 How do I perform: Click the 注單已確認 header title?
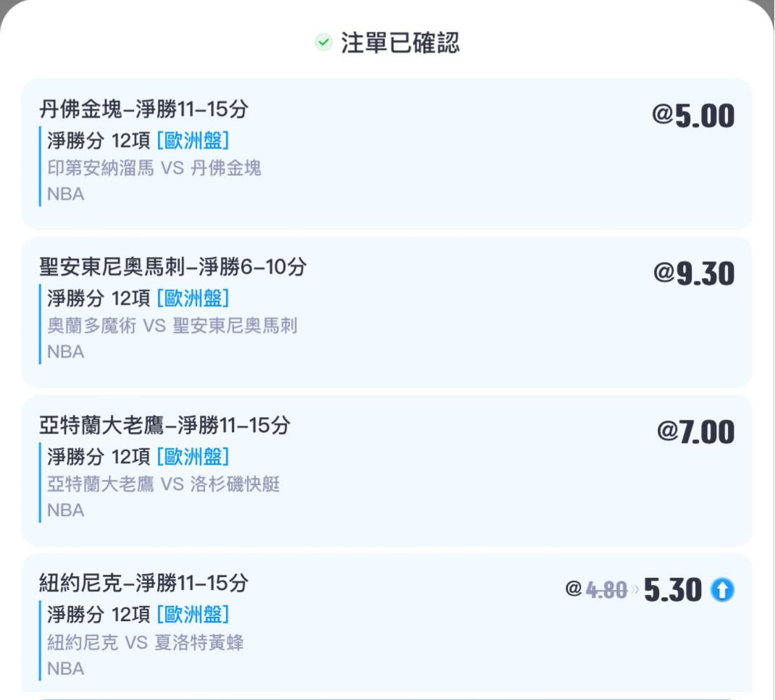(400, 43)
